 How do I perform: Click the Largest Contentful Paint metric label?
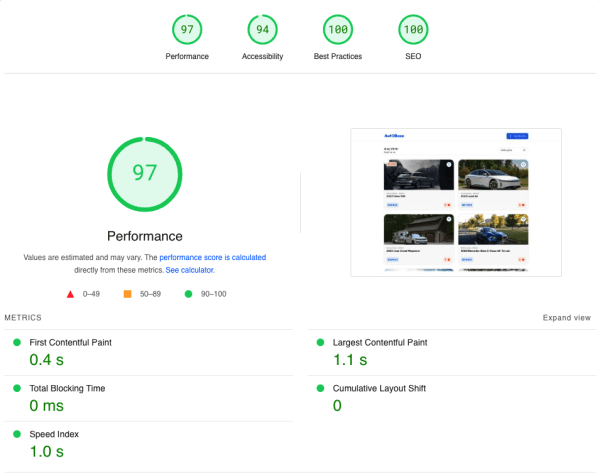[x=380, y=343]
